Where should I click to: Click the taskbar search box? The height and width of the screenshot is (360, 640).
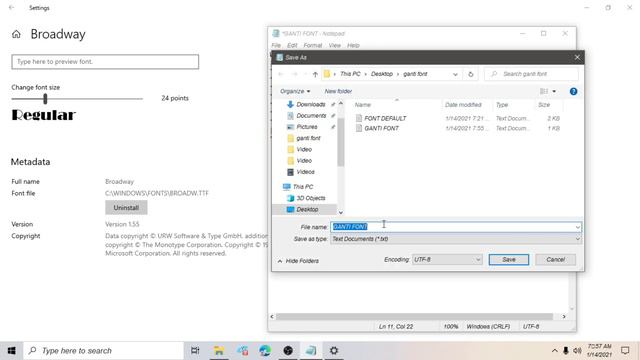coord(104,351)
